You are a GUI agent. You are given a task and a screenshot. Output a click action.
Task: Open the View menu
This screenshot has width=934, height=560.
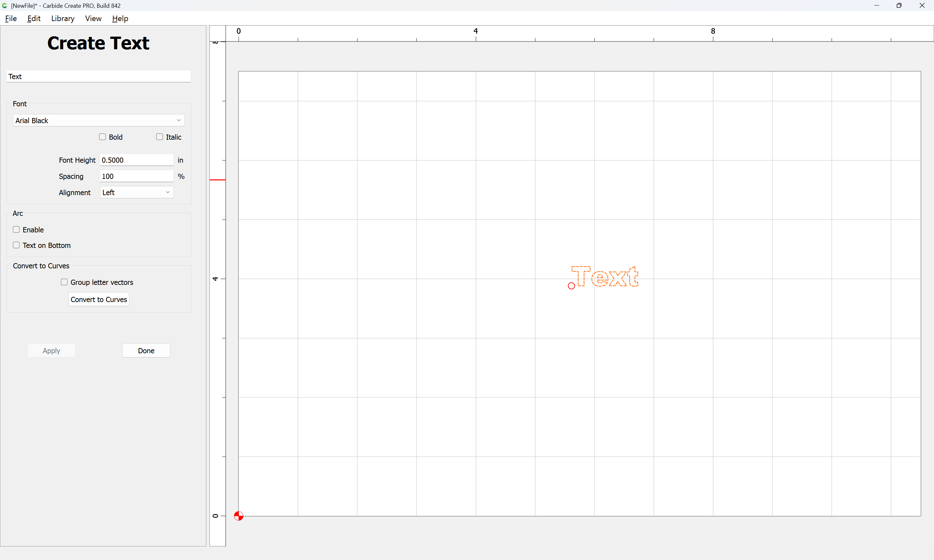(x=93, y=18)
